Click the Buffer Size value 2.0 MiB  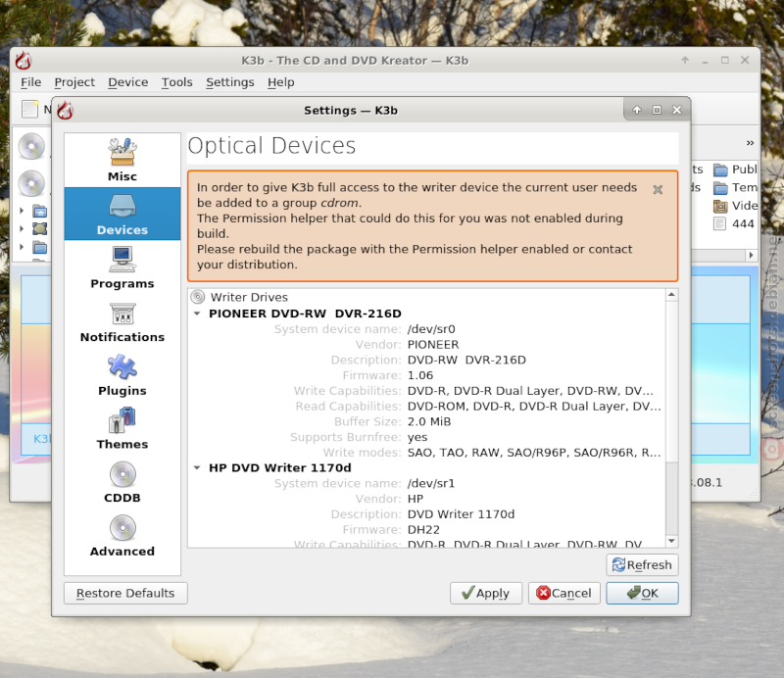pyautogui.click(x=429, y=421)
